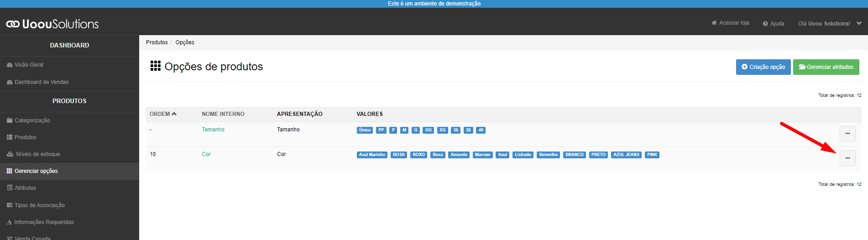Image resolution: width=868 pixels, height=240 pixels.
Task: Click the Listrado color tag
Action: coord(523,155)
